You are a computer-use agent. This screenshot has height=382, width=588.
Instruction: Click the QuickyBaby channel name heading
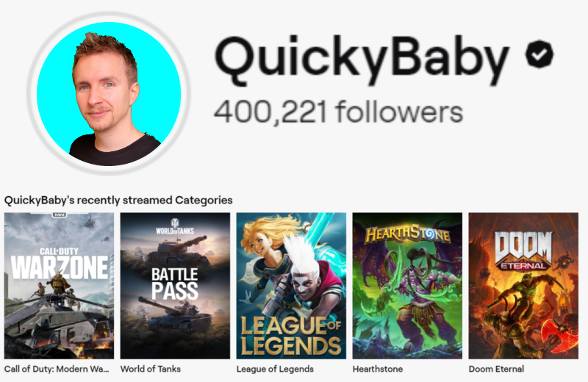coord(362,60)
